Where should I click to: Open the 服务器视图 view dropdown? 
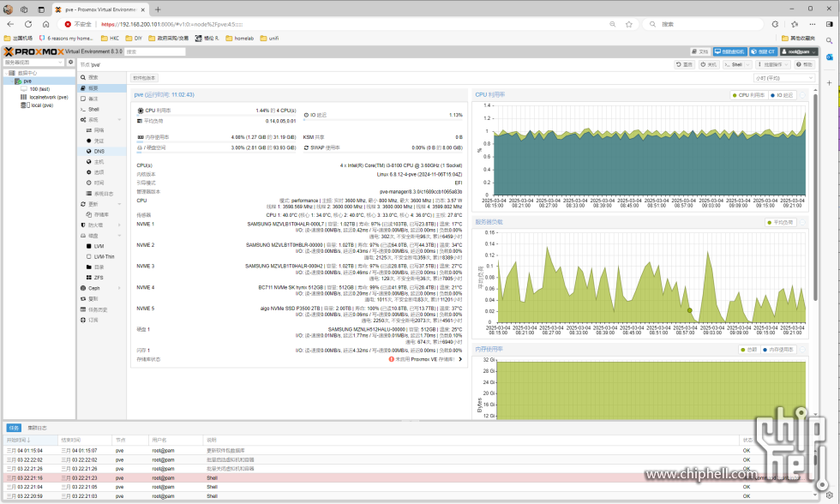[33, 63]
